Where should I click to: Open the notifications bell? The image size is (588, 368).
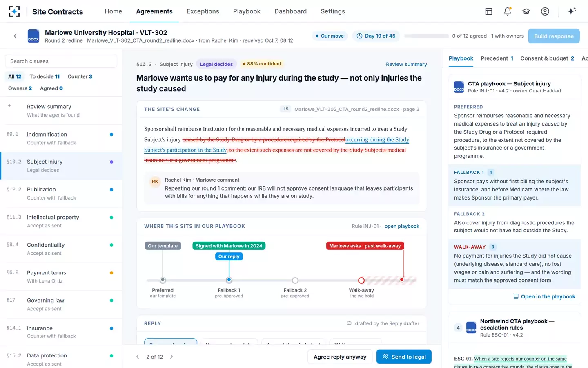pyautogui.click(x=508, y=11)
